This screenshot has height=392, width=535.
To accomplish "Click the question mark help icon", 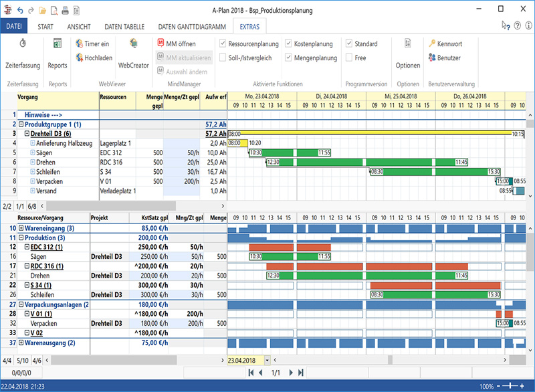I will (518, 25).
